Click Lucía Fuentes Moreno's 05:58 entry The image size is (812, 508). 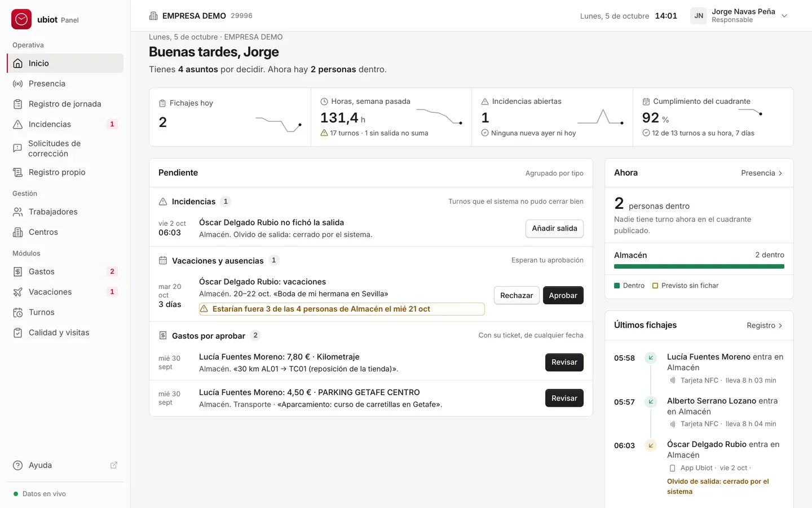point(699,368)
